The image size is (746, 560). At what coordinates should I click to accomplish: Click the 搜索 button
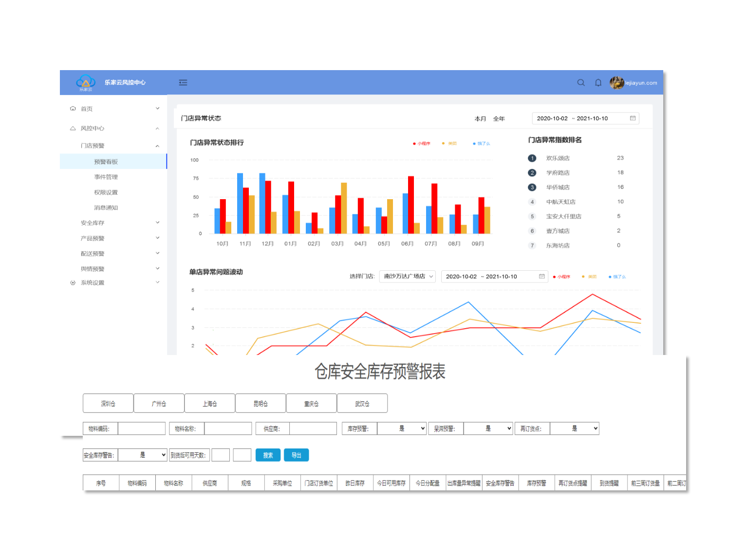pos(268,455)
